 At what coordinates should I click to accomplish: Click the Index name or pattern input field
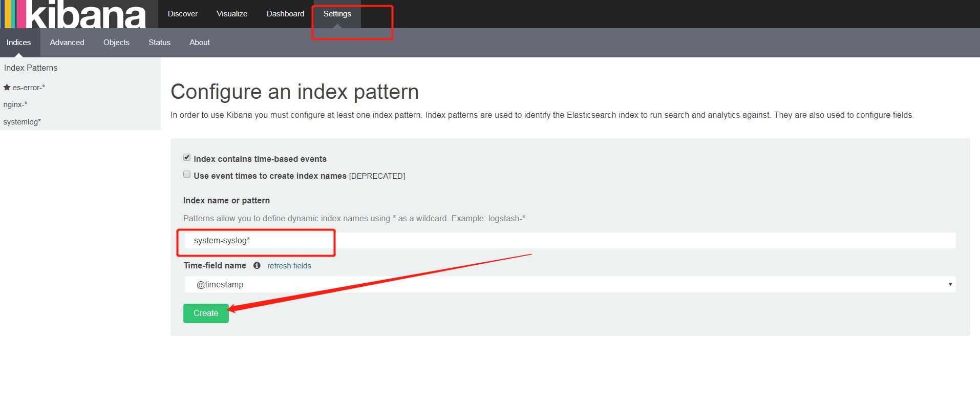point(570,240)
